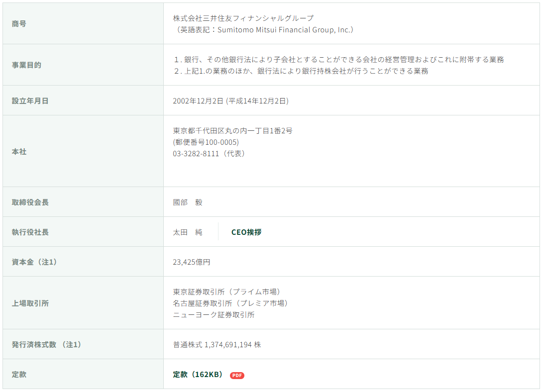The height and width of the screenshot is (392, 542).
Task: Select the 名古屋証券取引所（プレミア市場） line
Action: (230, 303)
